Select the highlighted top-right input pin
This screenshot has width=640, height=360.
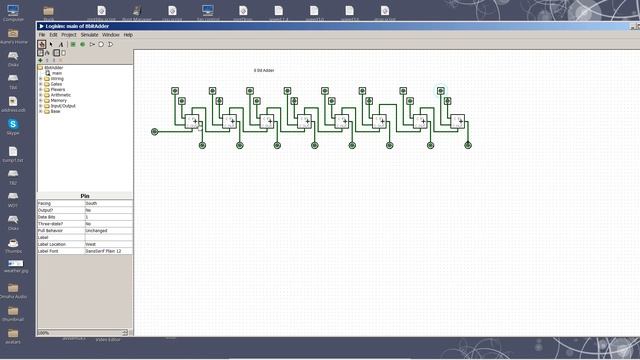coord(441,91)
